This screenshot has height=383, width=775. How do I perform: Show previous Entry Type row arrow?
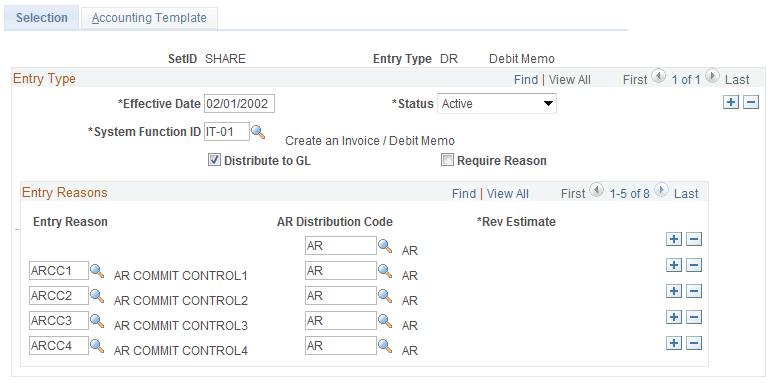[x=659, y=76]
